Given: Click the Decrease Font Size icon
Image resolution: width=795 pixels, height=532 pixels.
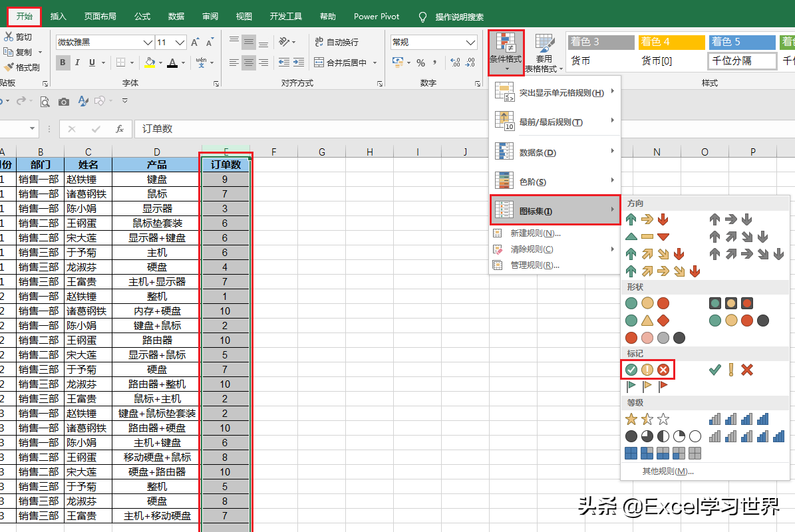Looking at the screenshot, I should point(210,42).
